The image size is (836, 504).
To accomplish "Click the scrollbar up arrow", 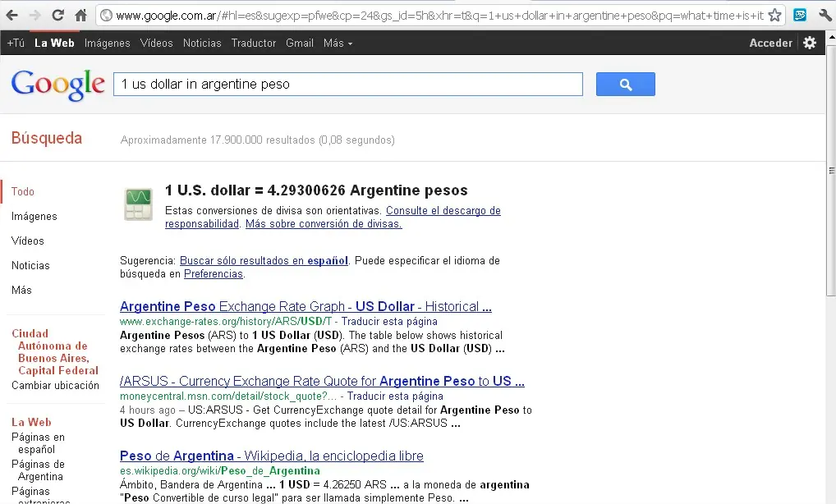I will [831, 38].
